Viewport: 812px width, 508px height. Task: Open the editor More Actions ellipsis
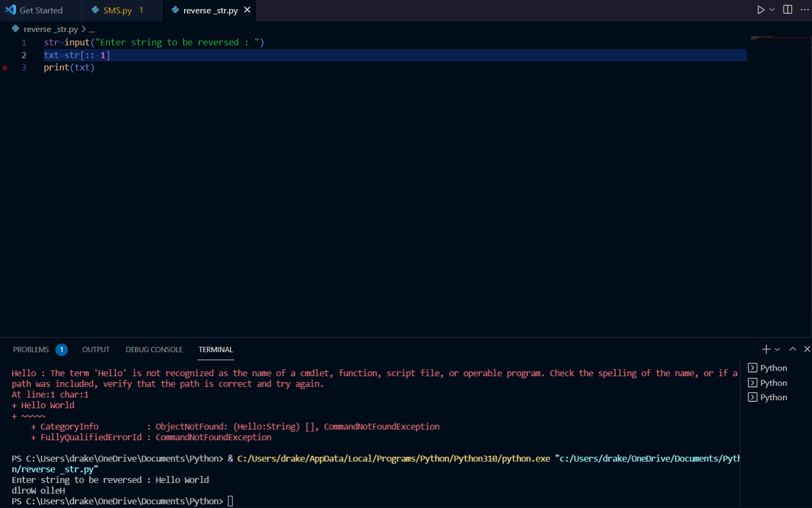coord(805,10)
